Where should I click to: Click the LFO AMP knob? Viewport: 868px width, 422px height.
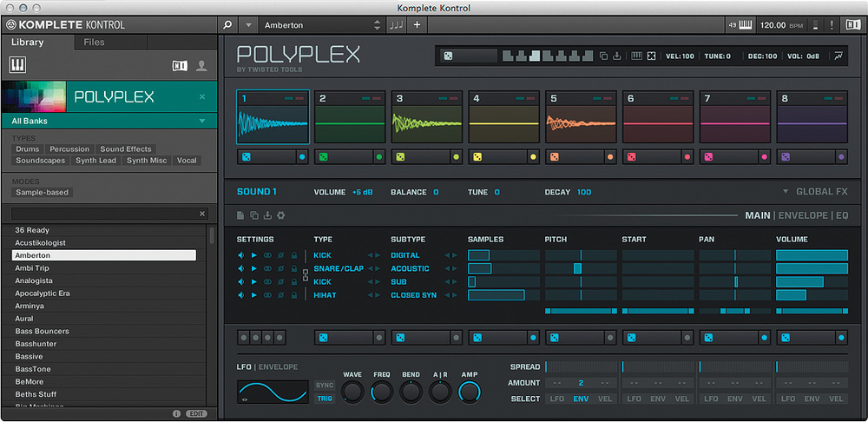[x=470, y=392]
